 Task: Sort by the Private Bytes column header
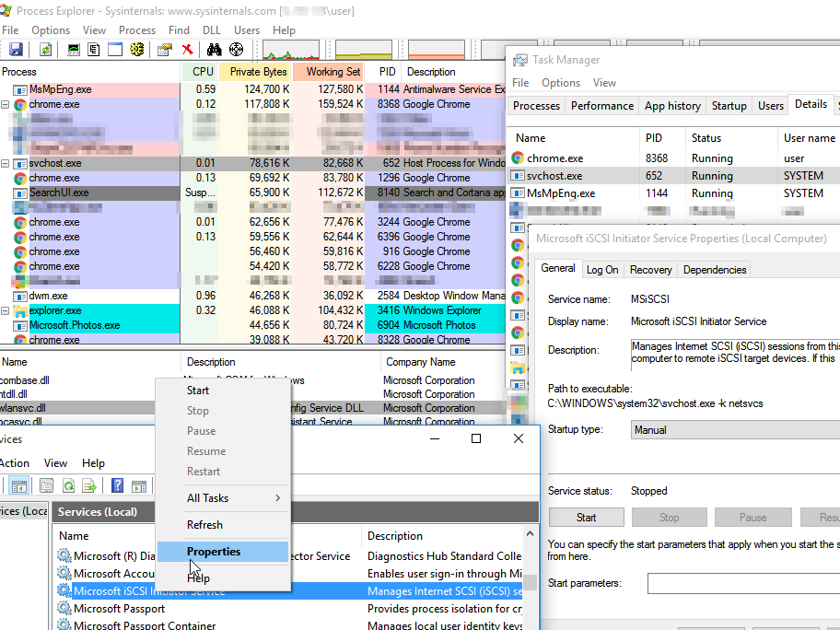tap(256, 72)
